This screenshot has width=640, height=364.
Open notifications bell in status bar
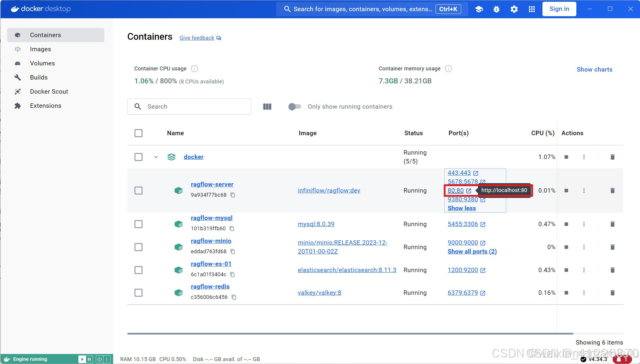(619, 359)
